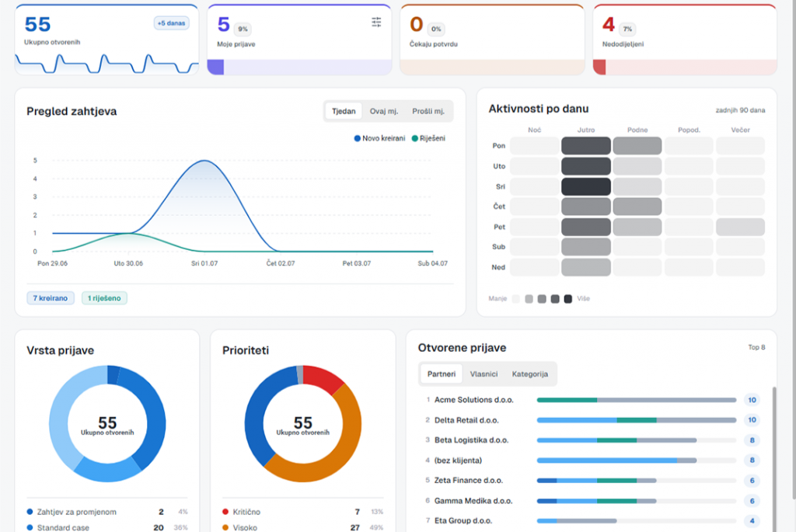
Task: Select the Partneri tab
Action: (x=442, y=374)
